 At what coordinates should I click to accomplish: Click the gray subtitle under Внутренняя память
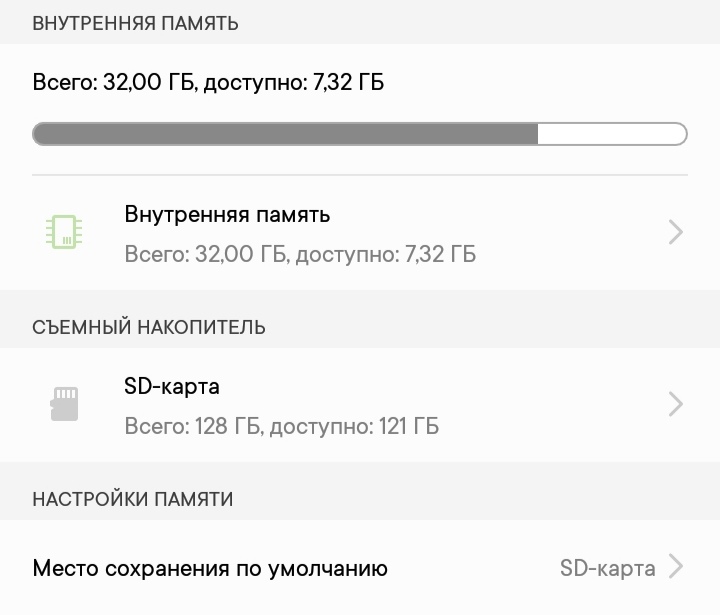[x=300, y=254]
